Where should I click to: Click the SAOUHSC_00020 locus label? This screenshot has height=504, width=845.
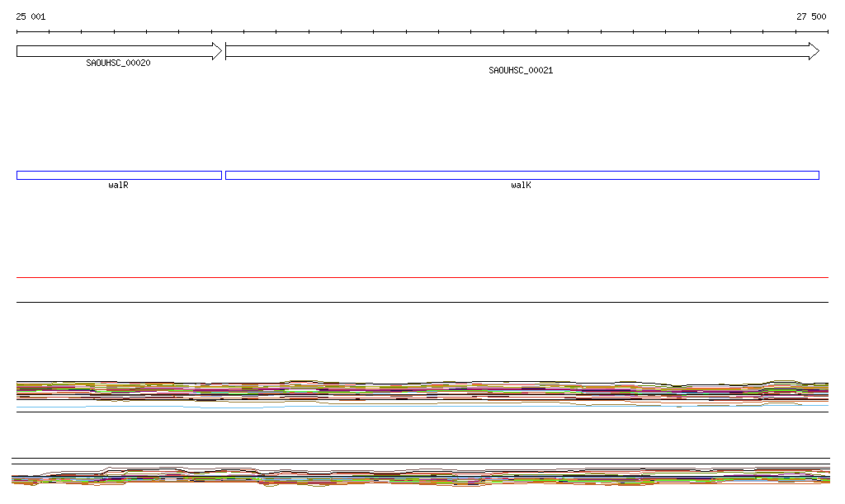click(x=118, y=64)
